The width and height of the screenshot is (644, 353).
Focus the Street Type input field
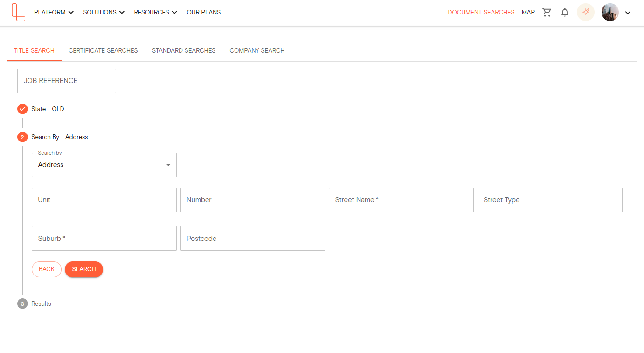tap(550, 200)
